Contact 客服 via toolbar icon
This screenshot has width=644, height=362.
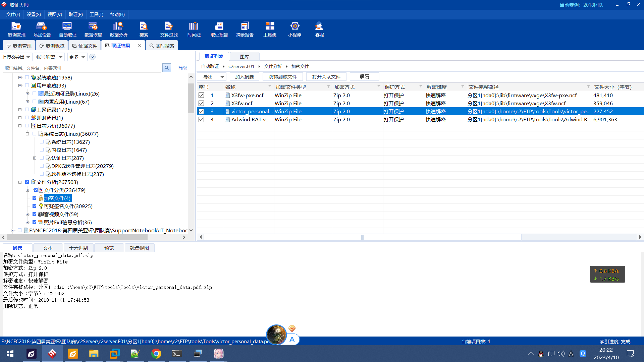pyautogui.click(x=319, y=29)
